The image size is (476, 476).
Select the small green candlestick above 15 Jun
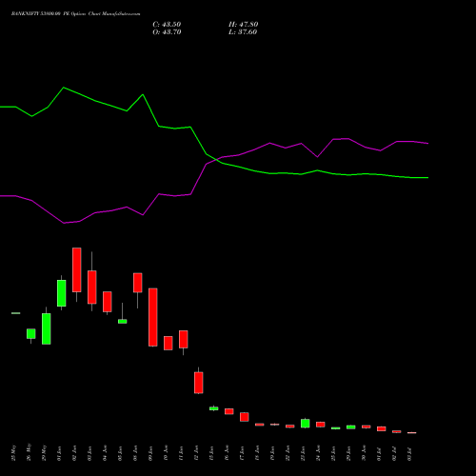tap(214, 408)
